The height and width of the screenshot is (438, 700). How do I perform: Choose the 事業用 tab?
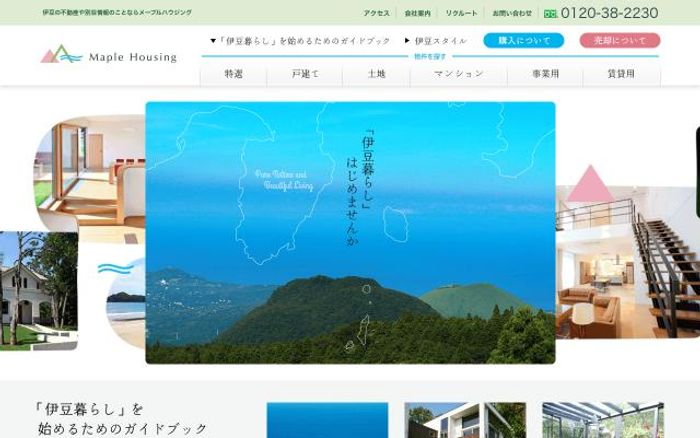coord(545,74)
